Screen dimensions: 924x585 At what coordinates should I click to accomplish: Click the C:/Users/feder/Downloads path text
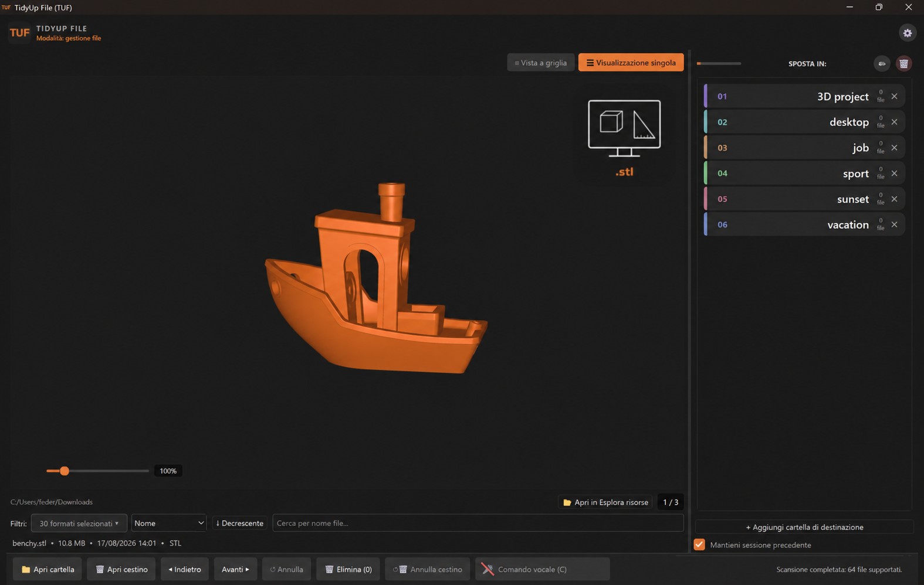click(52, 502)
